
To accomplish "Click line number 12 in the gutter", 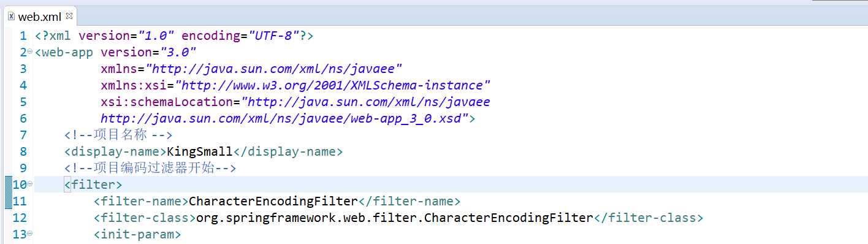I will pyautogui.click(x=20, y=218).
